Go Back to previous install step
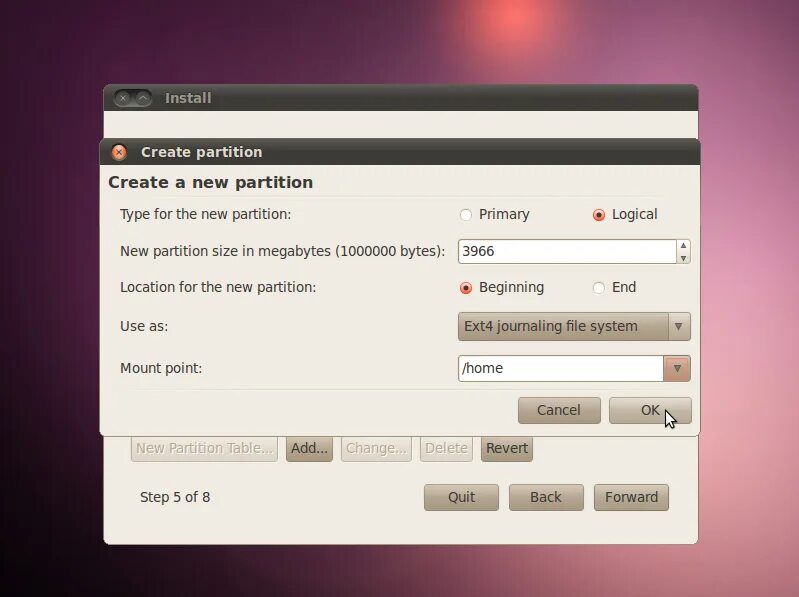The image size is (799, 597). 546,497
